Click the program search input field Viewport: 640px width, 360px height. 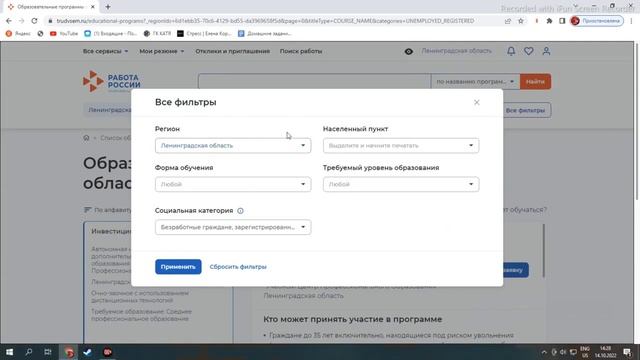[x=314, y=81]
